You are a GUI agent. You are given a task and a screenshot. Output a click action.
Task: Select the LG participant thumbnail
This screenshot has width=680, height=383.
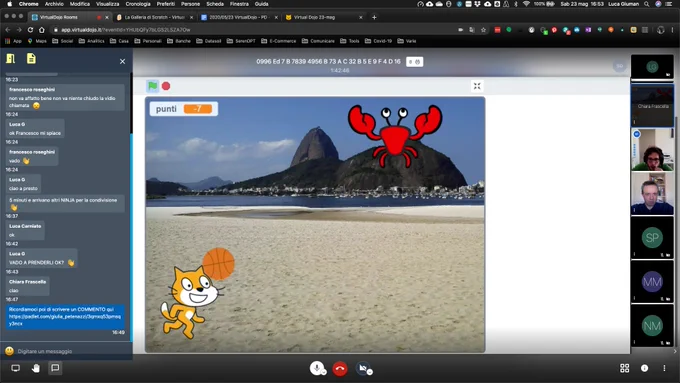pyautogui.click(x=652, y=67)
